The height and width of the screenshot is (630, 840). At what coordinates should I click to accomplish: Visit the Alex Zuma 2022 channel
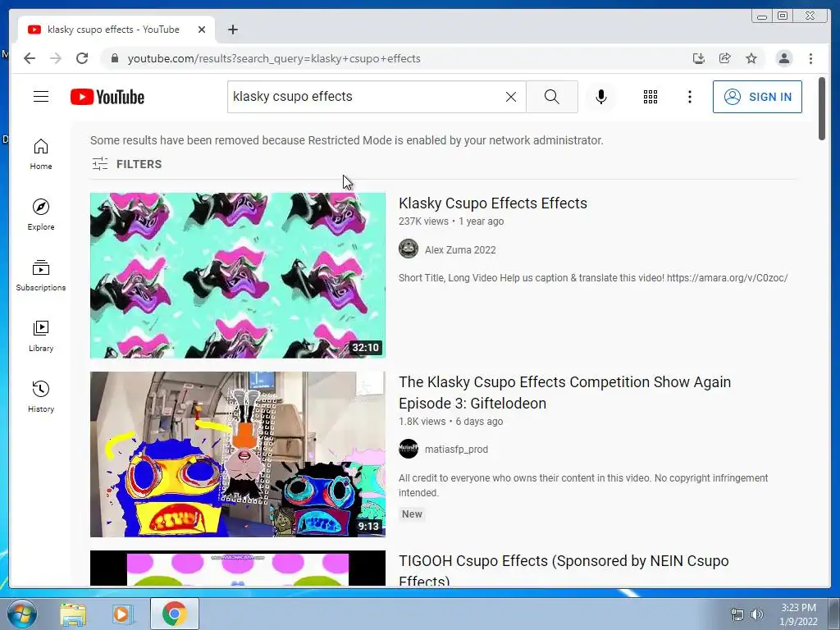[x=460, y=249]
